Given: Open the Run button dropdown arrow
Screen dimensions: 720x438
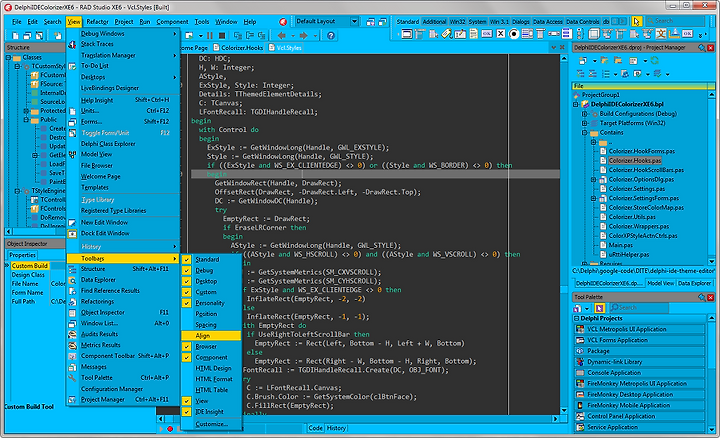Looking at the screenshot, I should click(201, 35).
